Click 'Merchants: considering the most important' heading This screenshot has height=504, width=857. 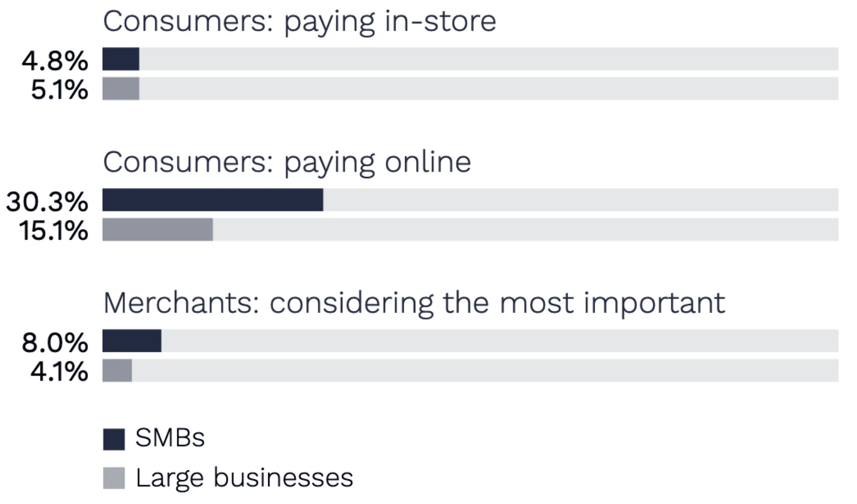(x=414, y=303)
